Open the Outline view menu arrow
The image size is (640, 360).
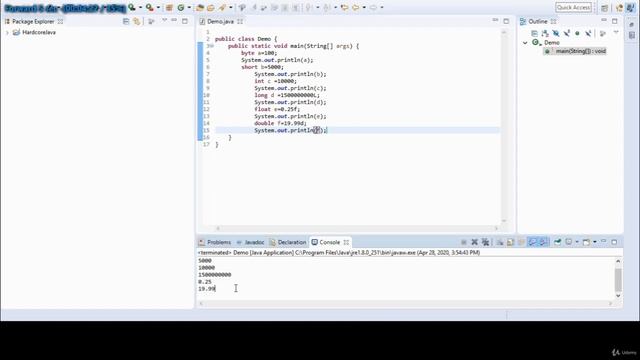(616, 32)
